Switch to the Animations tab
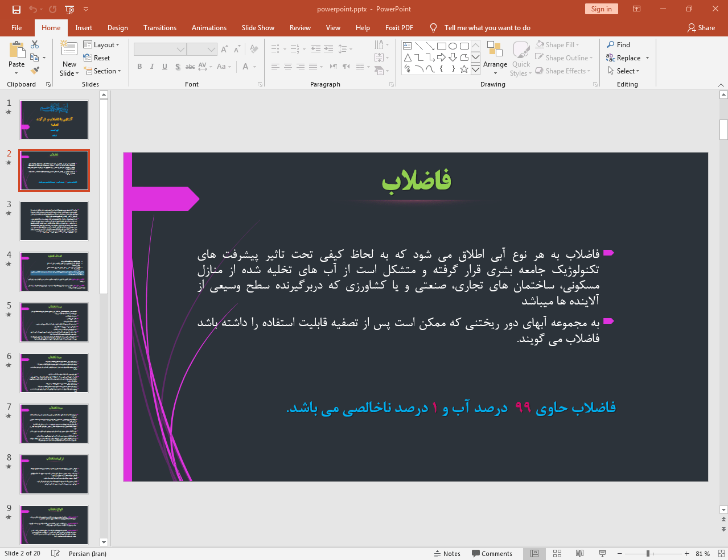The width and height of the screenshot is (728, 560). coord(209,27)
